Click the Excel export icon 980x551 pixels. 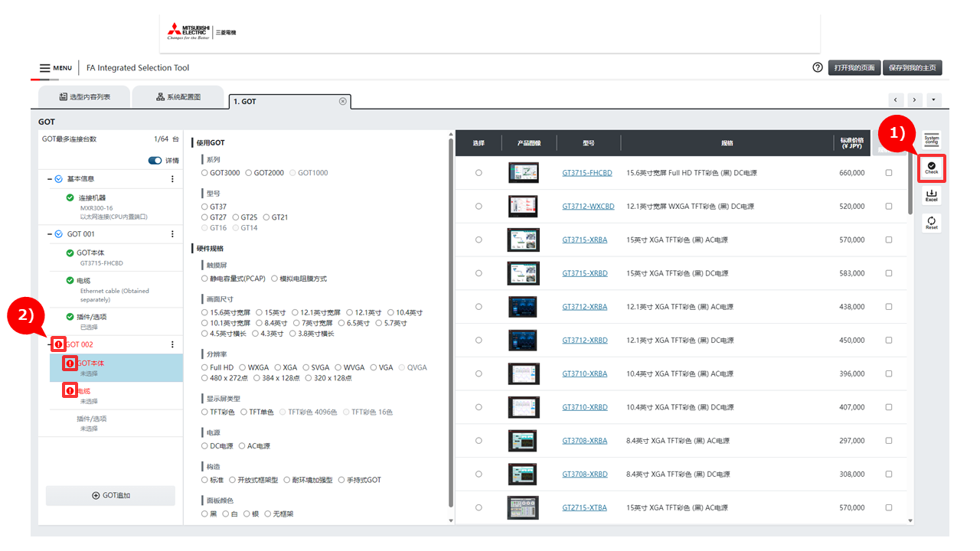coord(931,196)
